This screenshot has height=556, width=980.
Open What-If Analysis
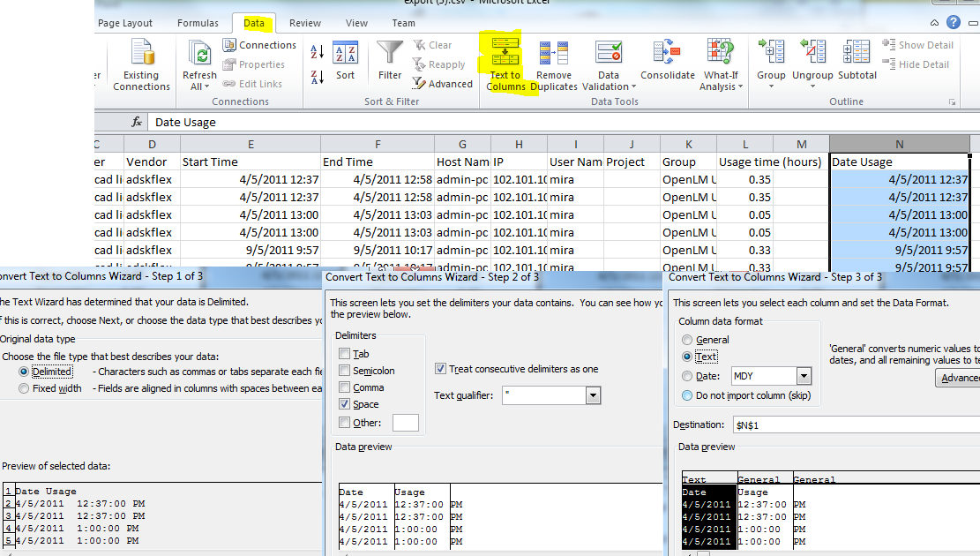click(x=721, y=64)
